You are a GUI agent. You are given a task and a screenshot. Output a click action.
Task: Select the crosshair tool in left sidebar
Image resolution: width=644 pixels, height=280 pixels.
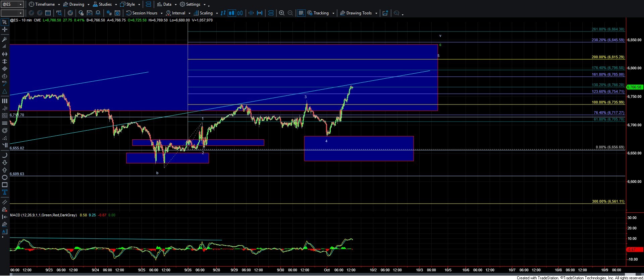pyautogui.click(x=5, y=29)
